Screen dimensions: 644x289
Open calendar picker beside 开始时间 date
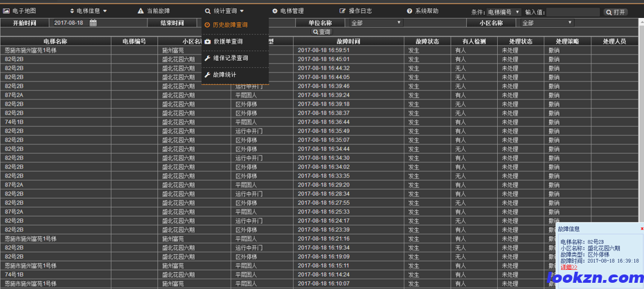[x=93, y=23]
